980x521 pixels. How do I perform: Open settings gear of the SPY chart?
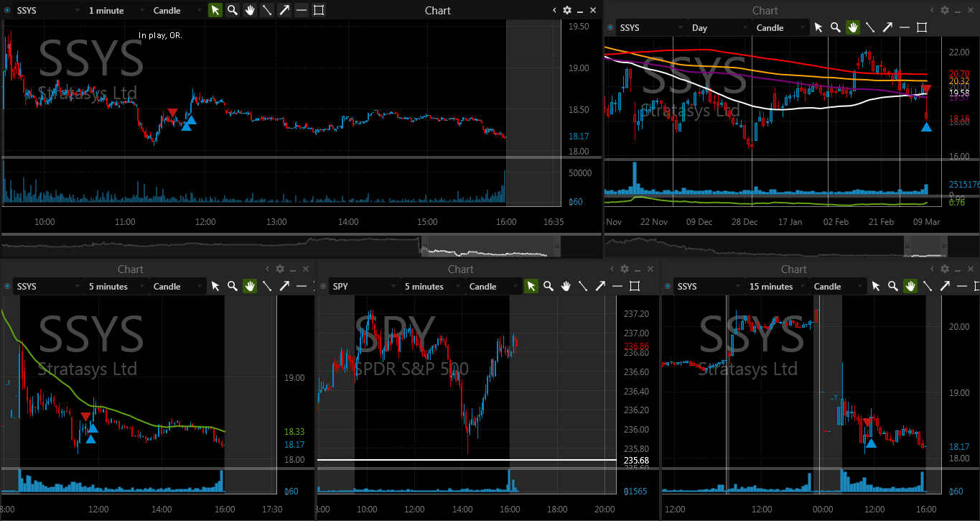[x=625, y=269]
